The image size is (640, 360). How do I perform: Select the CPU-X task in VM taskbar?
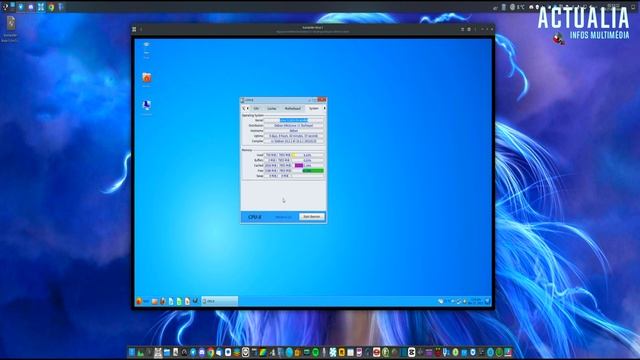click(x=220, y=301)
